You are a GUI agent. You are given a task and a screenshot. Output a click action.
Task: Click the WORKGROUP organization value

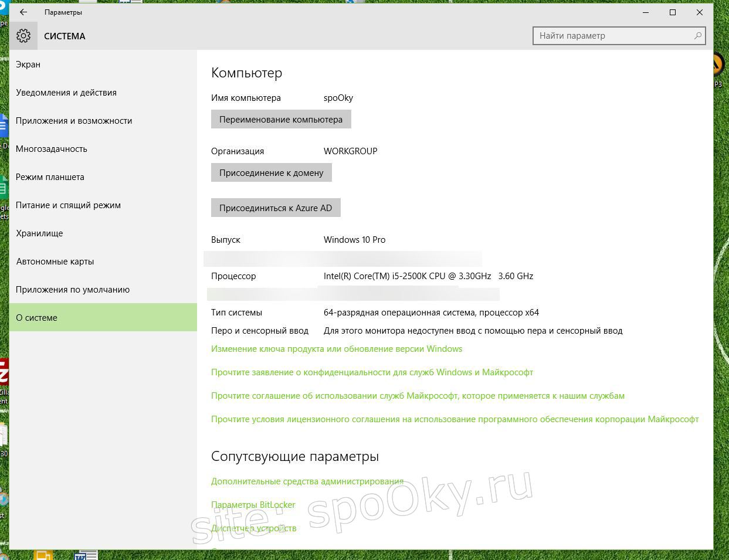pos(351,151)
